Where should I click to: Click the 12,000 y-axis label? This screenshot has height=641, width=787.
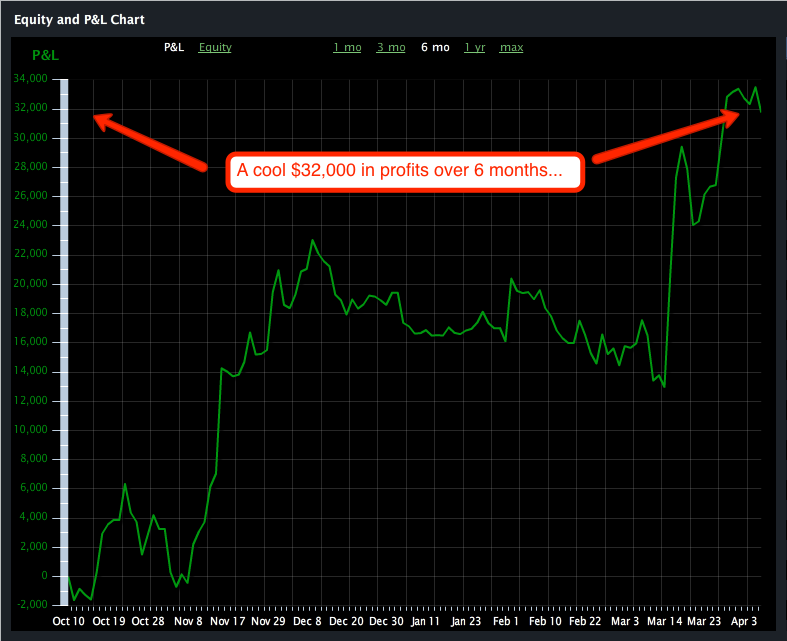tap(30, 400)
